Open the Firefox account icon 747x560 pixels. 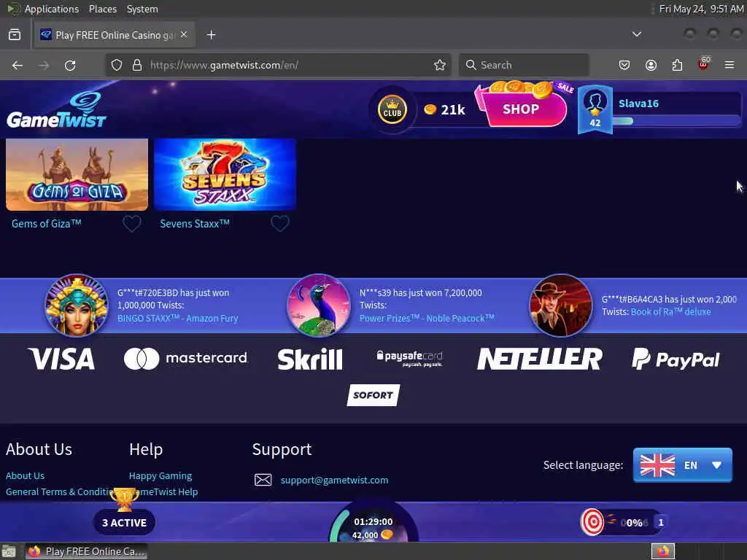click(x=651, y=65)
